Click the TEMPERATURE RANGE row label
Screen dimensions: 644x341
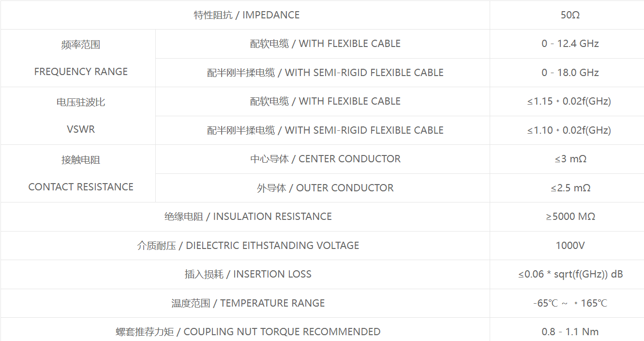tap(248, 303)
